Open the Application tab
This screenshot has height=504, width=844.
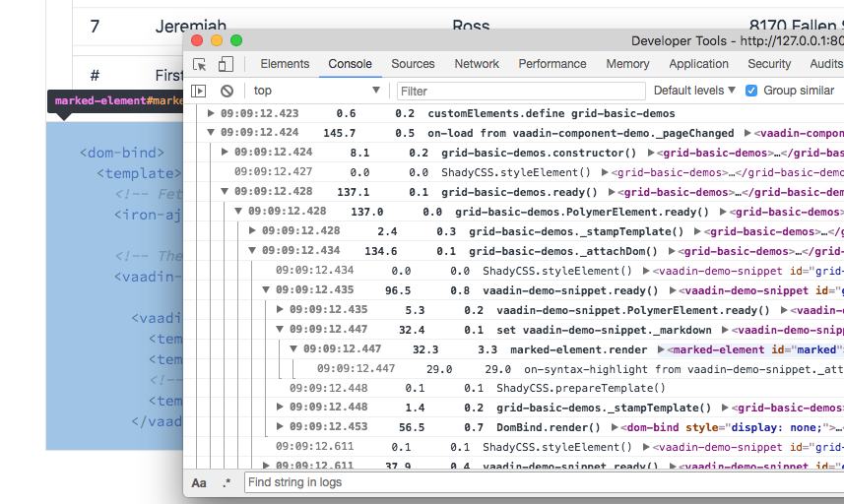[x=698, y=63]
